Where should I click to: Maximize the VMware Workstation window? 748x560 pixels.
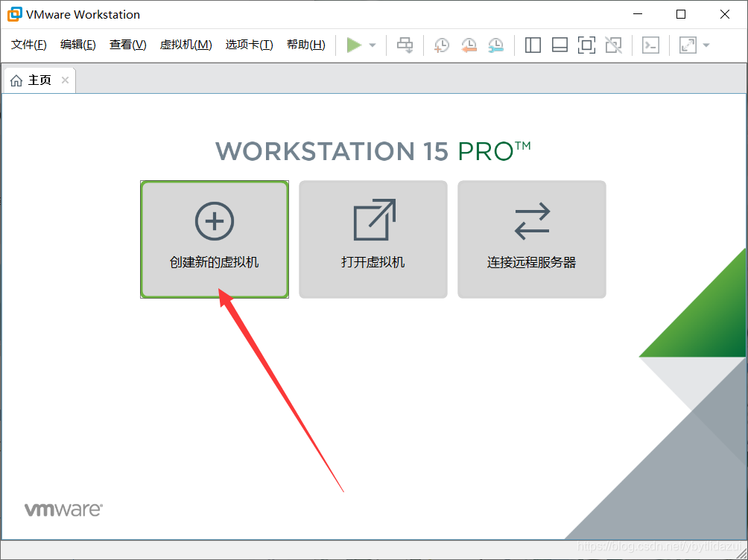pyautogui.click(x=681, y=14)
